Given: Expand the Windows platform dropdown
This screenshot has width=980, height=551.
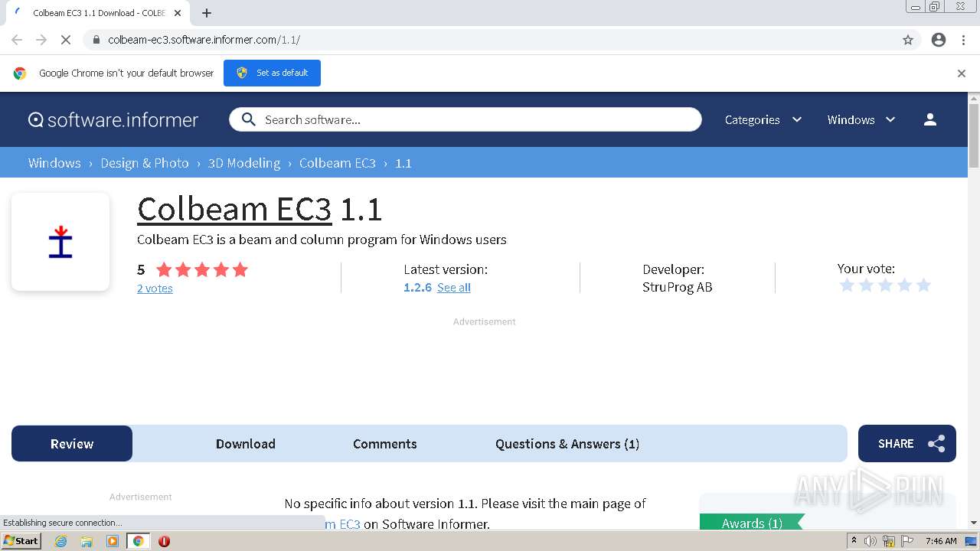Looking at the screenshot, I should click(x=861, y=119).
